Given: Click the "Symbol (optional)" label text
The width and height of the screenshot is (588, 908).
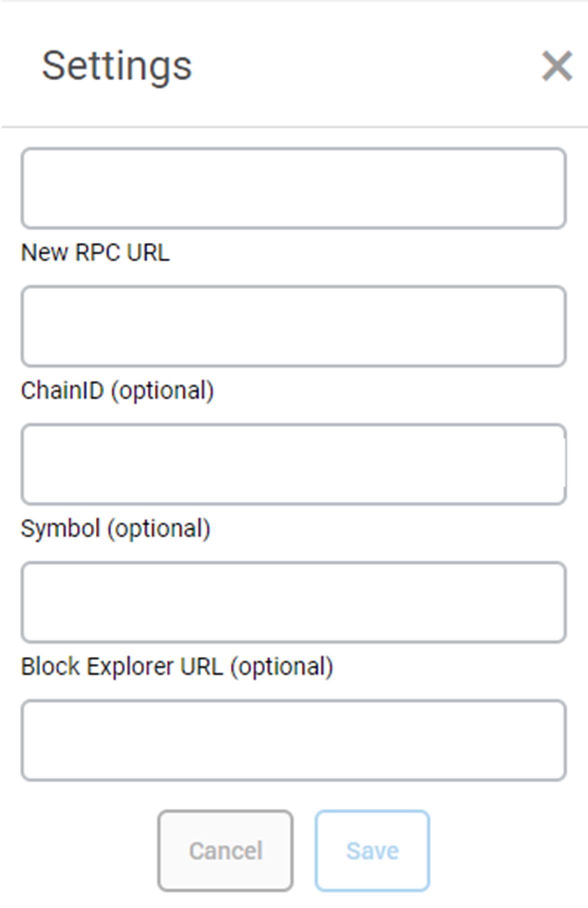Looking at the screenshot, I should pyautogui.click(x=116, y=529).
